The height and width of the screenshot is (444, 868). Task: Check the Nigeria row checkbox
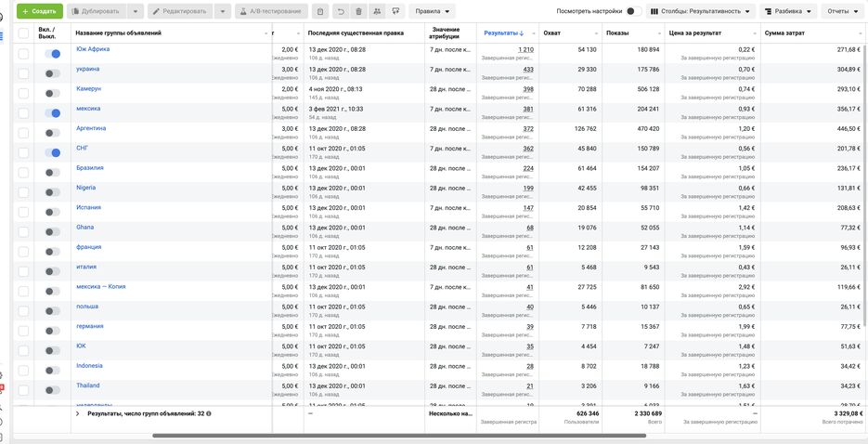pyautogui.click(x=23, y=192)
